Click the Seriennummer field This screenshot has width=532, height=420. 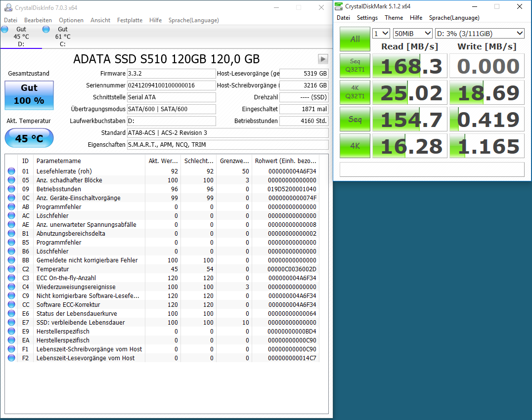point(172,85)
